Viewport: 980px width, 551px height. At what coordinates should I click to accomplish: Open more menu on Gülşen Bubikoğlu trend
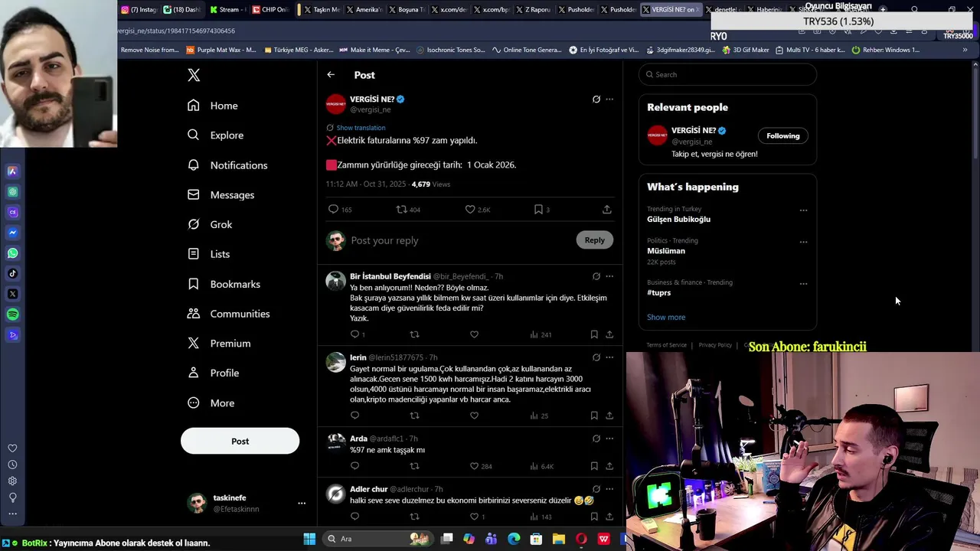click(803, 210)
